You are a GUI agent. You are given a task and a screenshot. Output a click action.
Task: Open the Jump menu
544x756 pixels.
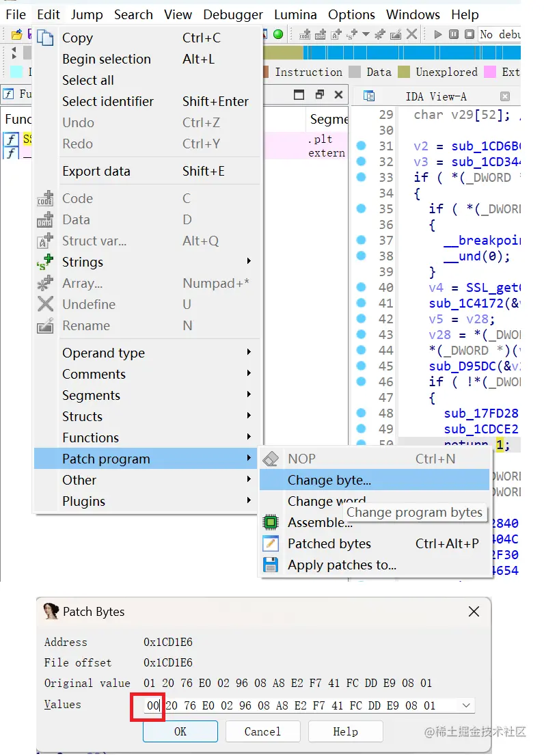click(87, 14)
